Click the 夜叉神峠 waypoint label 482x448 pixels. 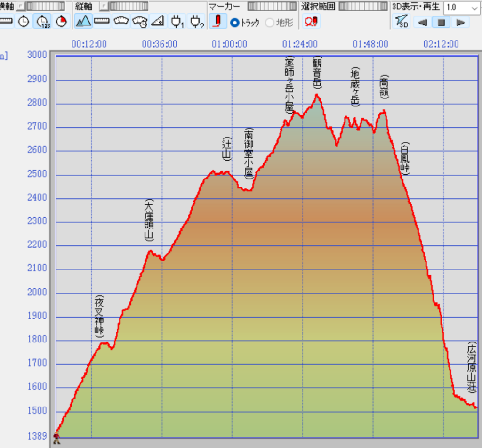pyautogui.click(x=99, y=316)
